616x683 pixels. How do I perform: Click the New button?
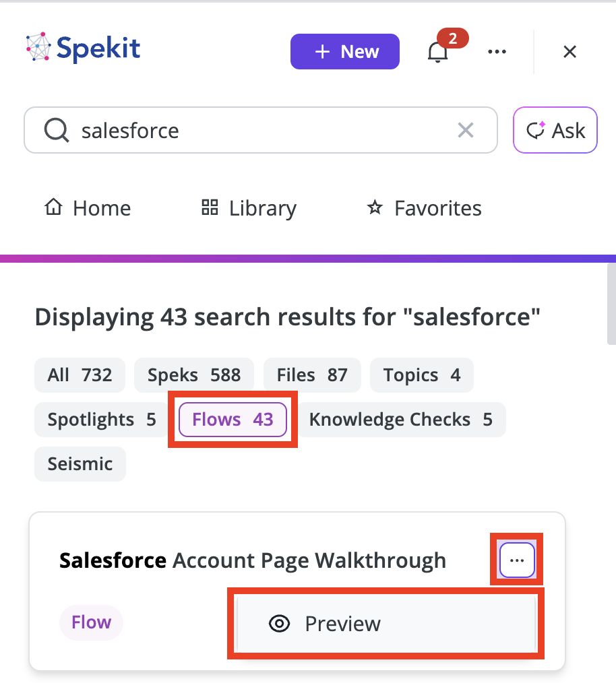[345, 51]
